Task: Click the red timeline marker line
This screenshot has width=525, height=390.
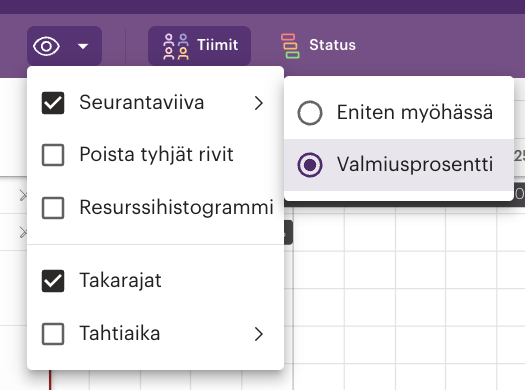Action: pyautogui.click(x=50, y=380)
